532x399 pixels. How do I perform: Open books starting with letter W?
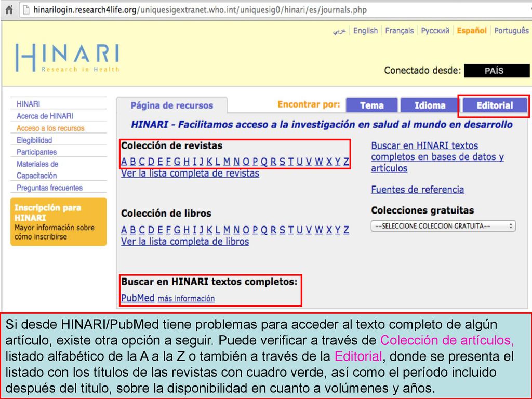click(x=318, y=230)
